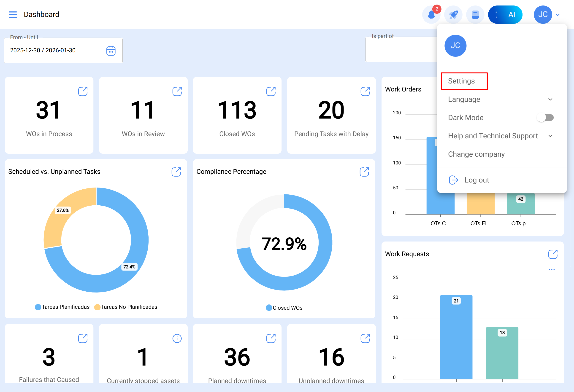This screenshot has height=392, width=574.
Task: Enable Dark Mode toggle
Action: click(545, 118)
